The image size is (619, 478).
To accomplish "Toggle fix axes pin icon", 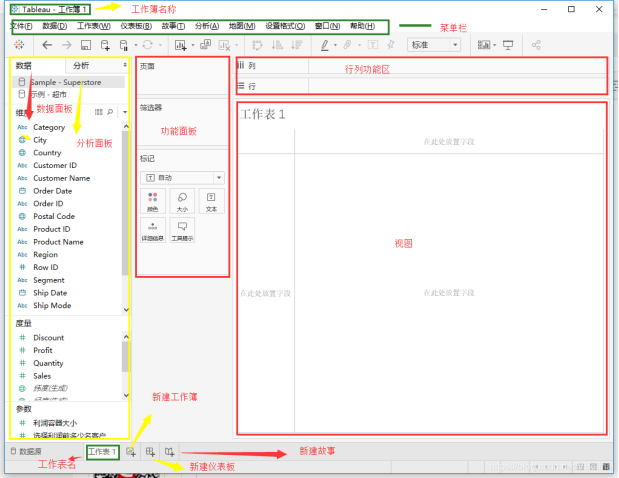I will tap(391, 45).
